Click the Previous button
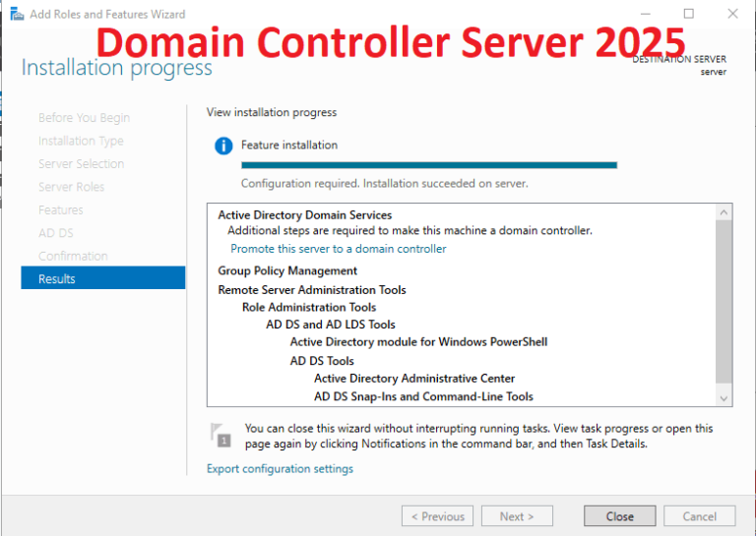756x536 pixels. coord(437,516)
